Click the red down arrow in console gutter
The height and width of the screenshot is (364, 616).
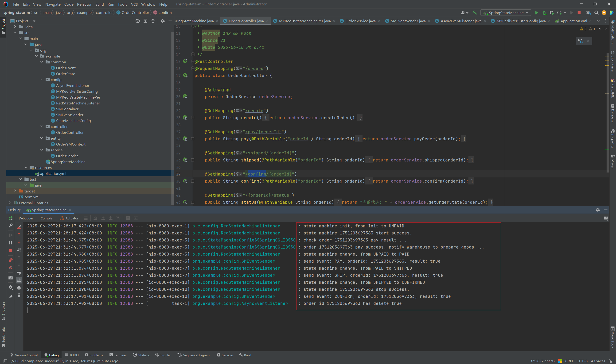(x=19, y=242)
